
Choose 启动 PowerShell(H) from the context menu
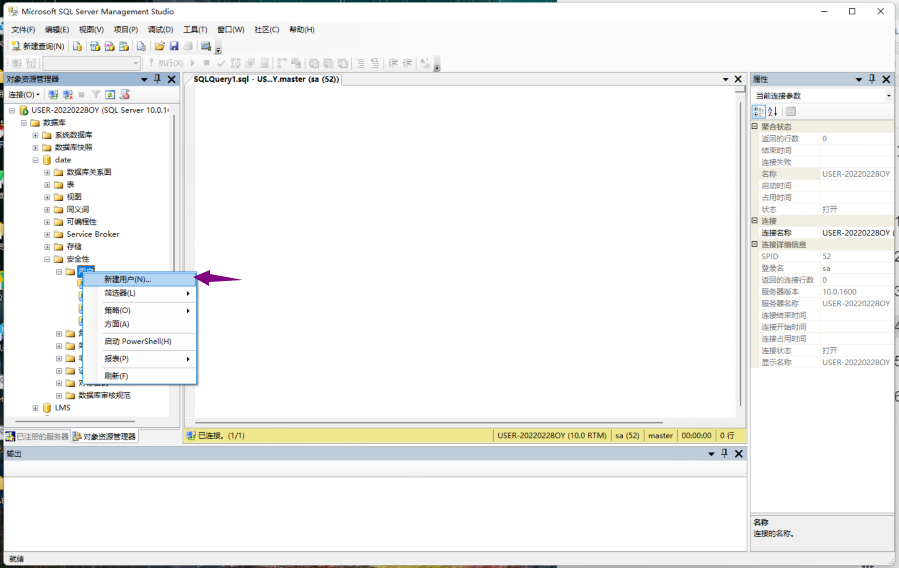click(x=139, y=341)
